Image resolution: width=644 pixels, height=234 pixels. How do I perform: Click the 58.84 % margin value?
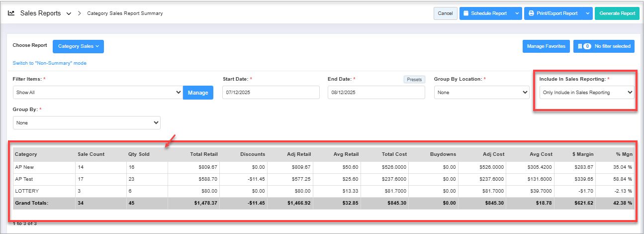pyautogui.click(x=623, y=179)
